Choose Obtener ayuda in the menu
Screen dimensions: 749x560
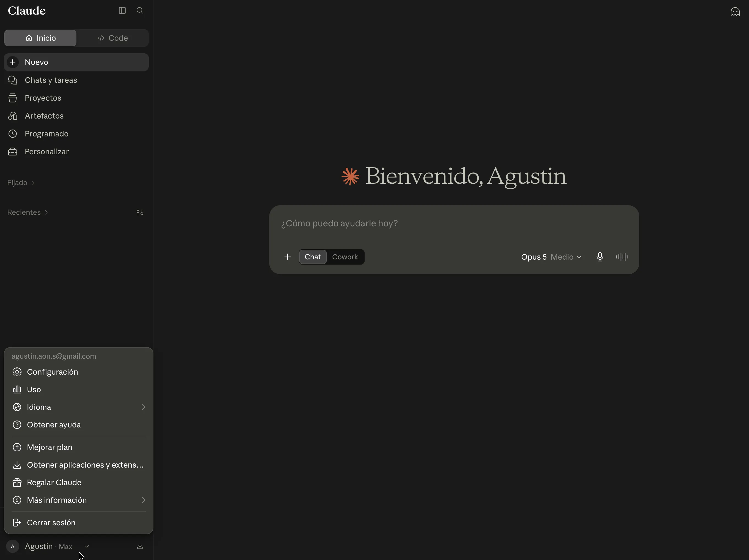[x=79, y=425]
